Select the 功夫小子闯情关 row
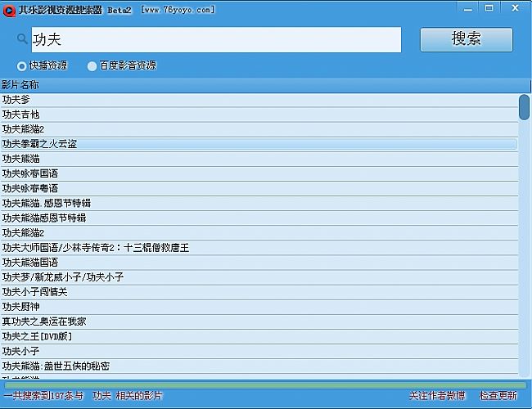Viewport: 532px width, 409px height. pyautogui.click(x=259, y=292)
